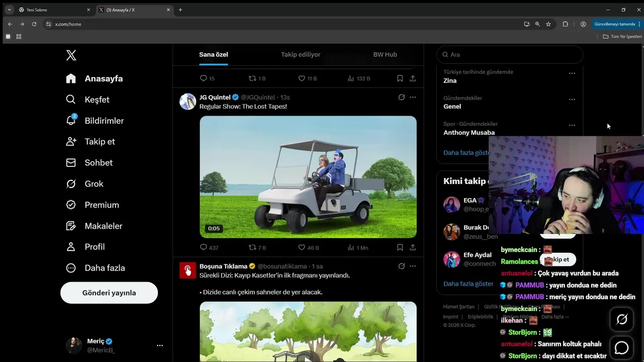Open Keşfet explore page
Screen dimensions: 644x362
click(88, 100)
